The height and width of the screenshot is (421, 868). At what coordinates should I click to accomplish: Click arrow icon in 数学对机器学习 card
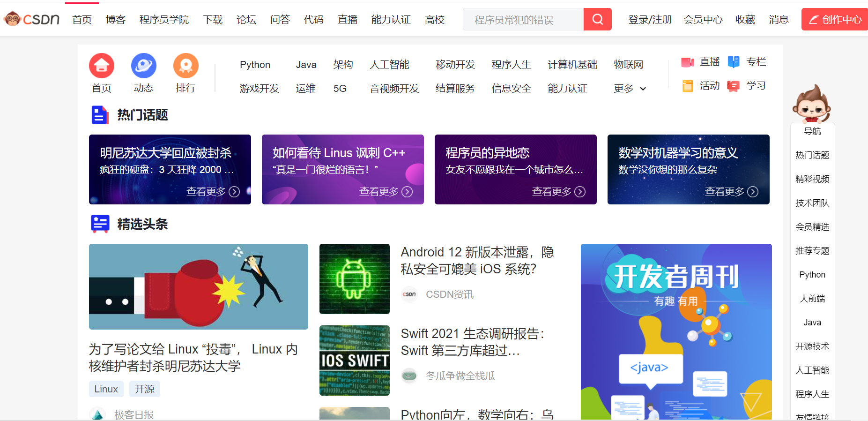click(753, 192)
